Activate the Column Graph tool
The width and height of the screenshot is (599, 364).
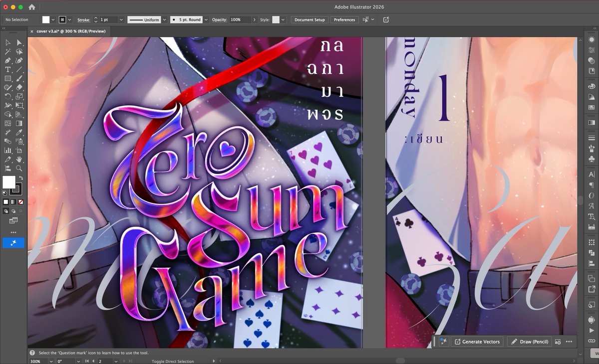click(x=8, y=150)
